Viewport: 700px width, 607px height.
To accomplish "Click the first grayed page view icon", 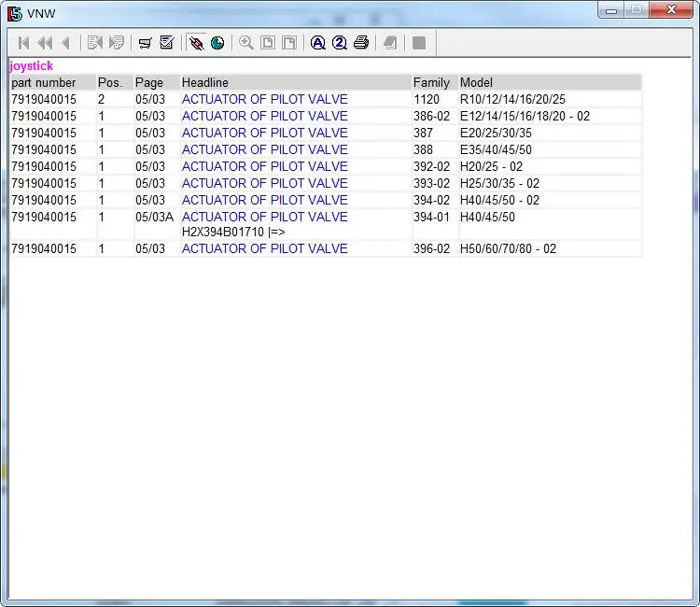I will point(268,43).
